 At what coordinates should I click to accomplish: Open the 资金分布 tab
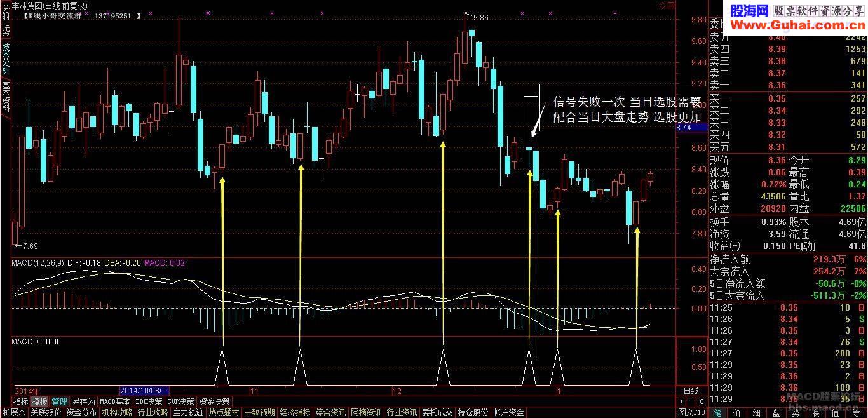point(81,412)
